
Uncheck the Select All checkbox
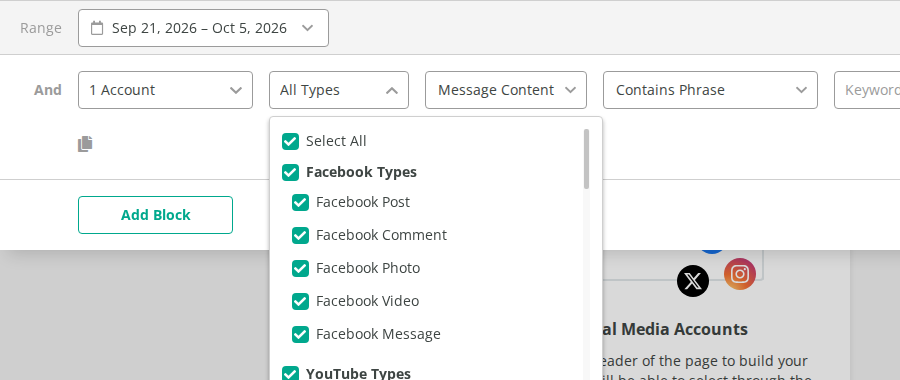tap(290, 141)
